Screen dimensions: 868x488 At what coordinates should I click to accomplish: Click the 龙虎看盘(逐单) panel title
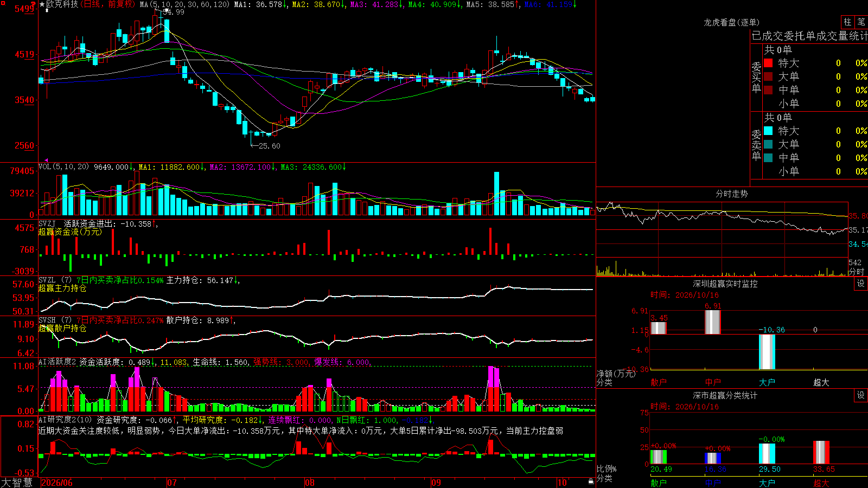coord(732,22)
